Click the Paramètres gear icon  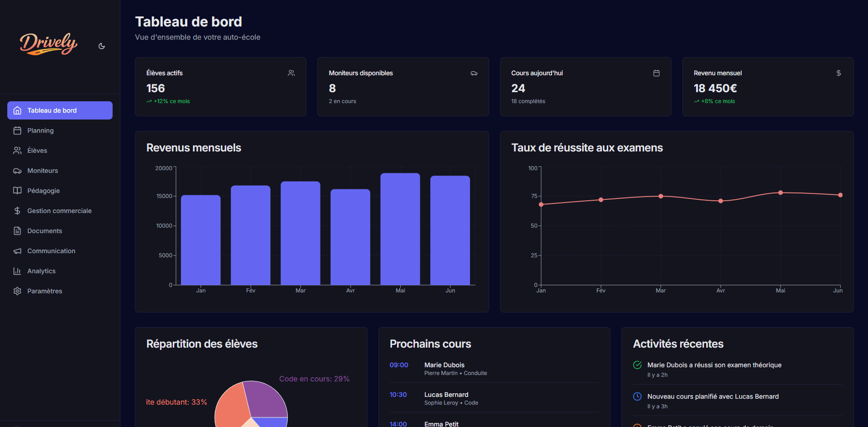click(17, 291)
